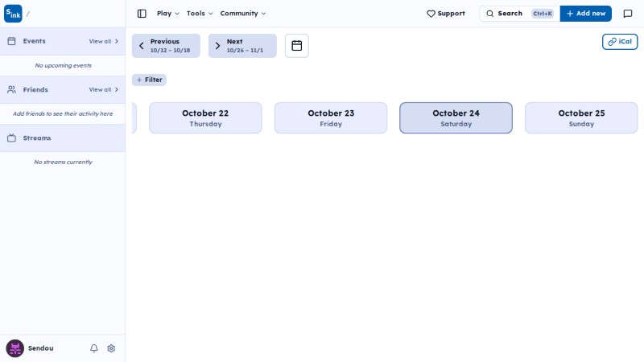Open the Play menu
644x362 pixels.
[x=168, y=14]
